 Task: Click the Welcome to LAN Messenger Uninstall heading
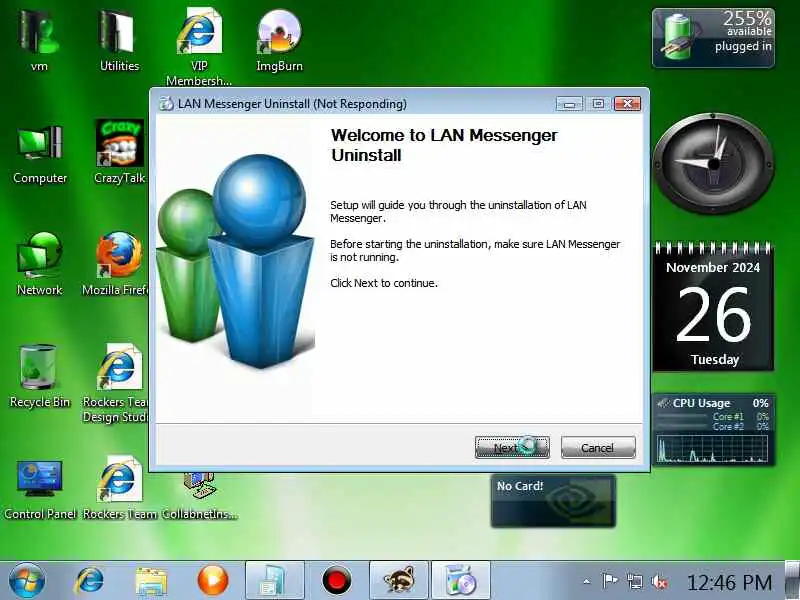point(444,145)
